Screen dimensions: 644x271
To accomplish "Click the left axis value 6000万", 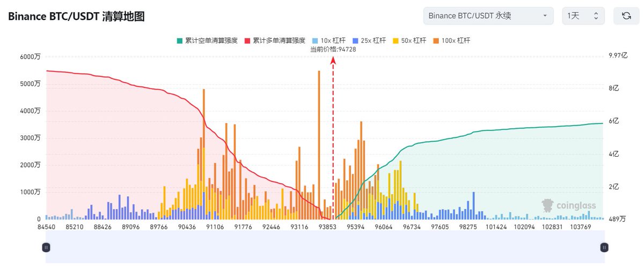I will pos(31,57).
